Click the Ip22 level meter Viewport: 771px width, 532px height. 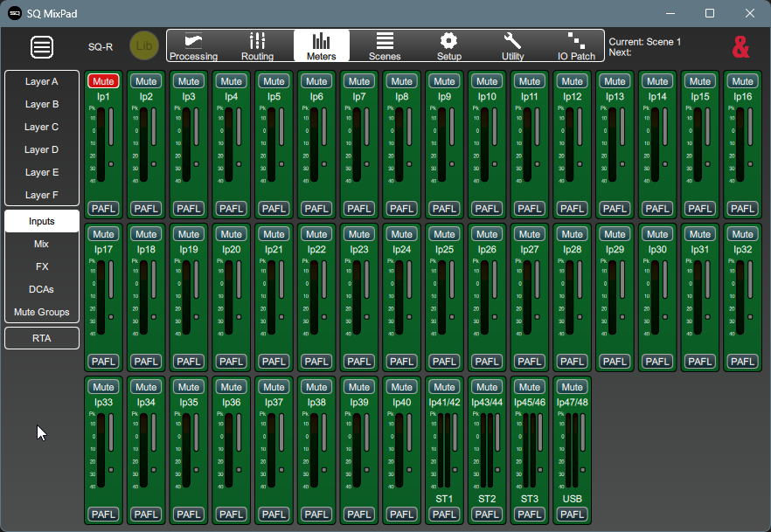314,297
